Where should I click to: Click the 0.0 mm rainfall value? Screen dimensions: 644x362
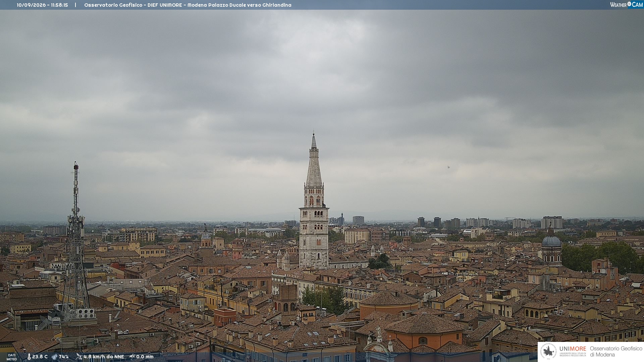145,357
